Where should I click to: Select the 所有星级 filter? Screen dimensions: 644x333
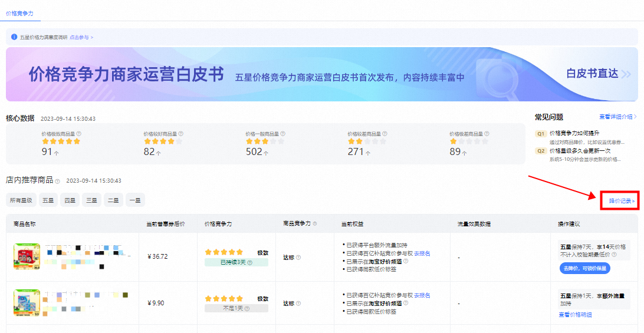pyautogui.click(x=21, y=200)
